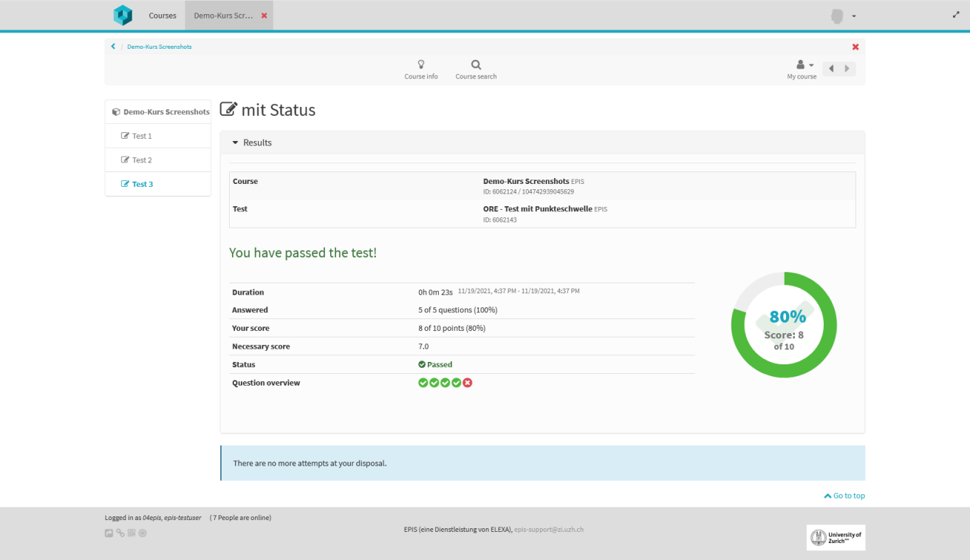Click the Demo-Kurs Screenshots breadcrumb link

[160, 47]
